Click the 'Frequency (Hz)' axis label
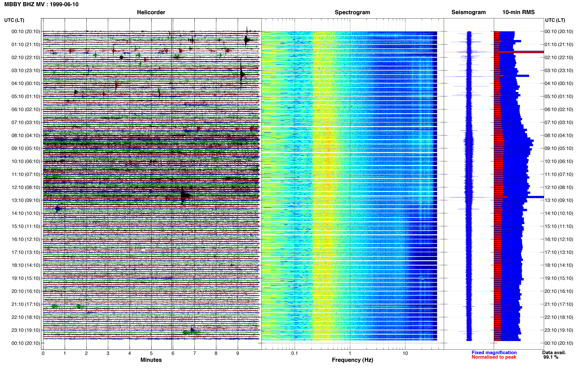The image size is (588, 368). pyautogui.click(x=352, y=360)
